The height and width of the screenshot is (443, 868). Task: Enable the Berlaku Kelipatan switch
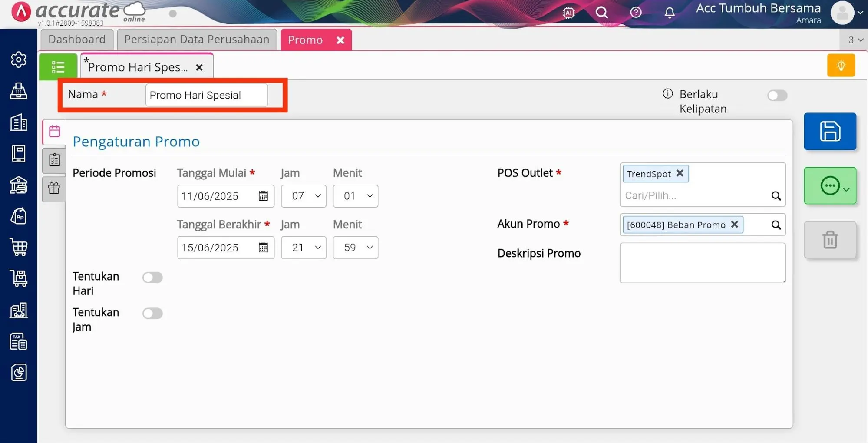(x=777, y=95)
